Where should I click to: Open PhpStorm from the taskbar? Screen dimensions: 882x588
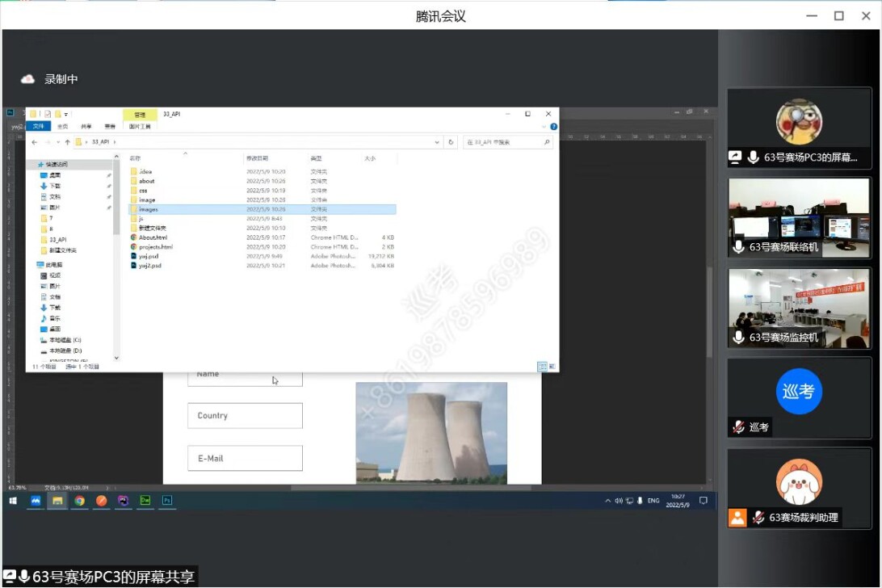[x=124, y=501]
